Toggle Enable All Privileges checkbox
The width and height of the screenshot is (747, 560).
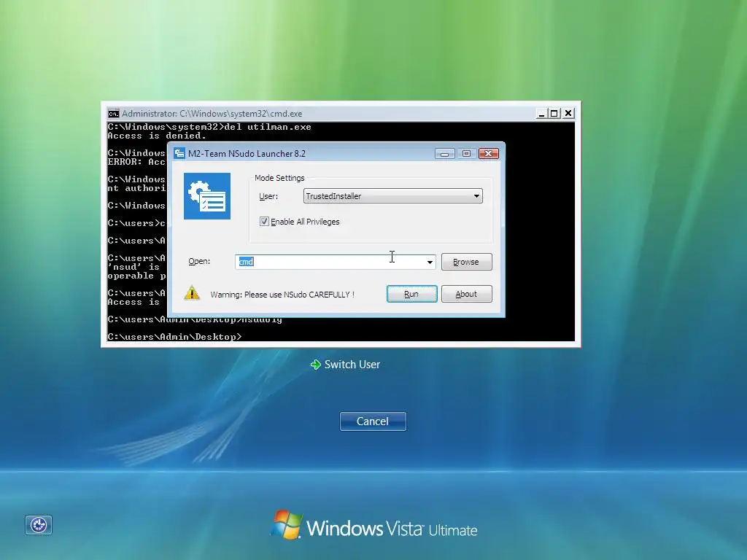(x=264, y=222)
